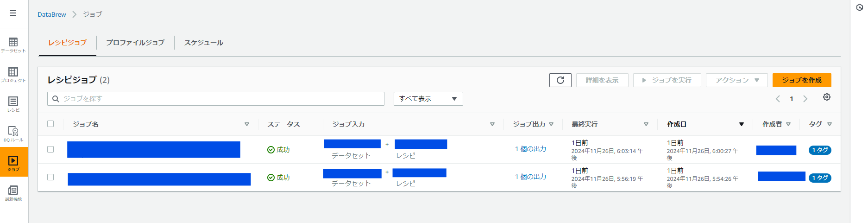
Task: Open レシピ in the sidebar
Action: (13, 104)
